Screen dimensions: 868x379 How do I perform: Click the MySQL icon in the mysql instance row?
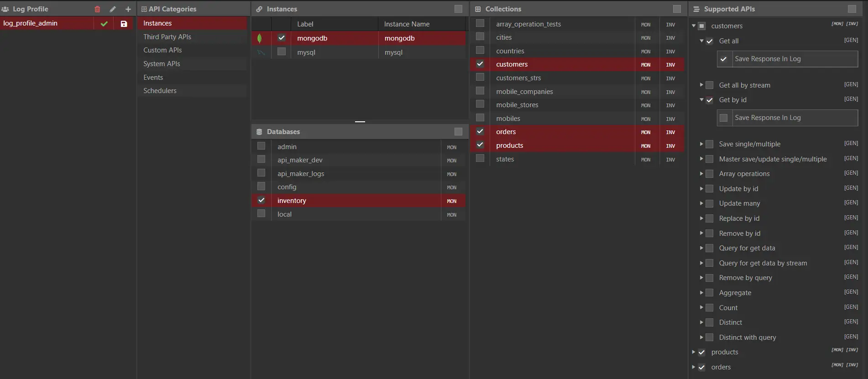(261, 52)
